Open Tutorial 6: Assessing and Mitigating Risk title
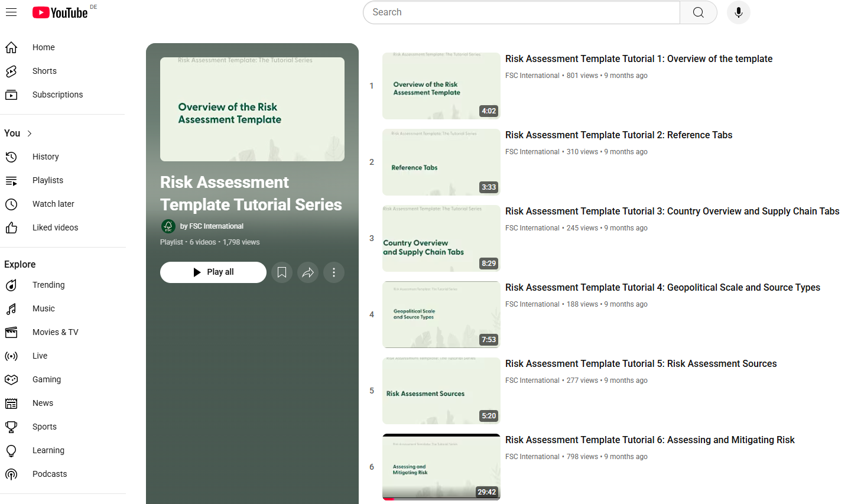Screen dimensions: 851x504 [x=650, y=440]
